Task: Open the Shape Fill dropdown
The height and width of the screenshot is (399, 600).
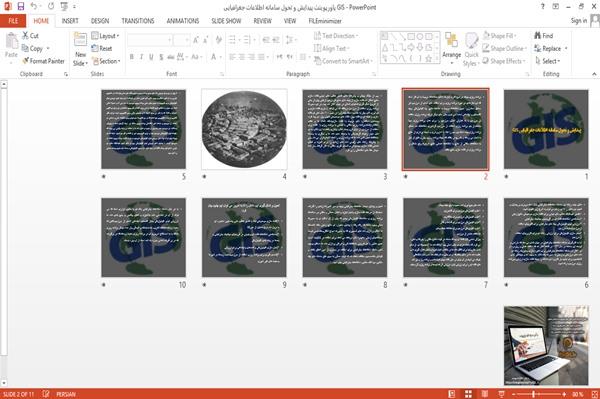Action: 499,36
